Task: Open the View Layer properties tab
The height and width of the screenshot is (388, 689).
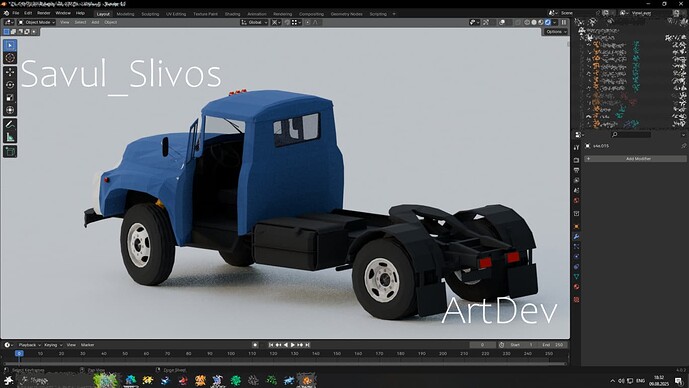Action: click(x=576, y=180)
